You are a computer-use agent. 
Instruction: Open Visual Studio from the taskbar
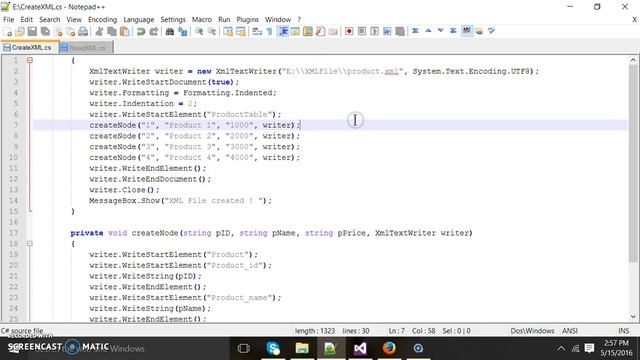coord(360,349)
